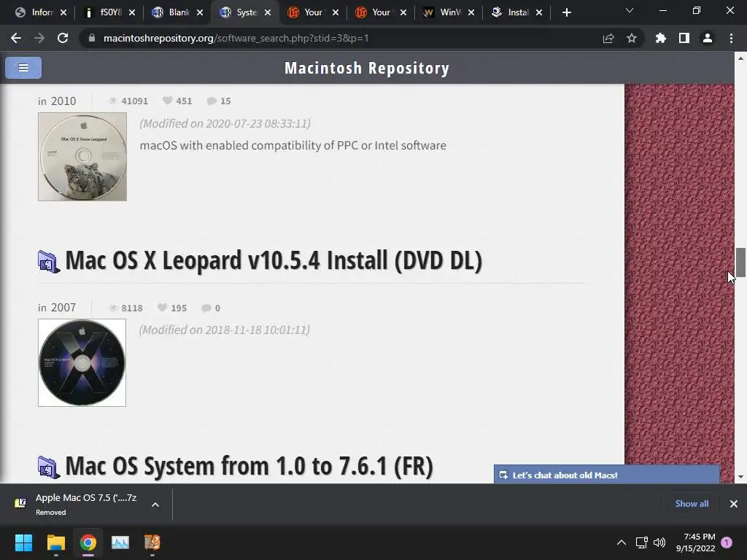Click the views eye icon showing 8118

click(x=113, y=308)
